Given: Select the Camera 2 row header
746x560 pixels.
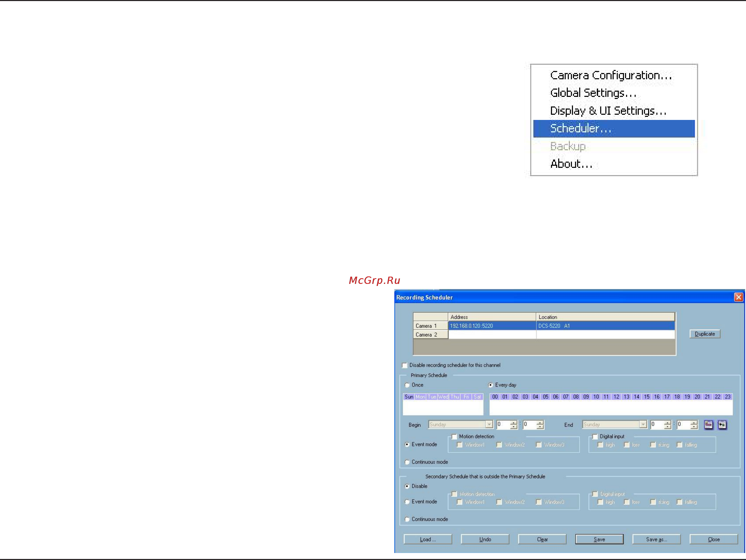Looking at the screenshot, I should point(431,334).
